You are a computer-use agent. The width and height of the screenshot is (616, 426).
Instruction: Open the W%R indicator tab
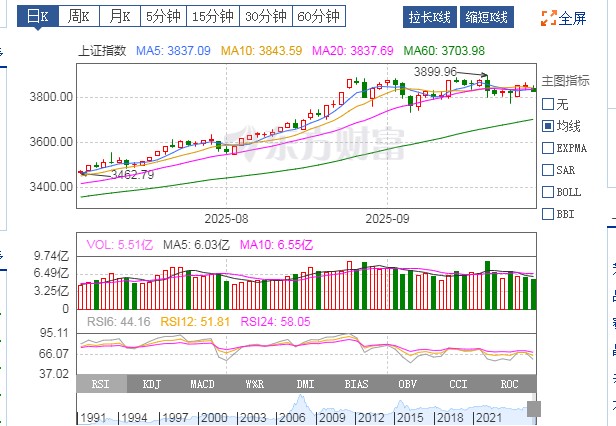pos(254,384)
